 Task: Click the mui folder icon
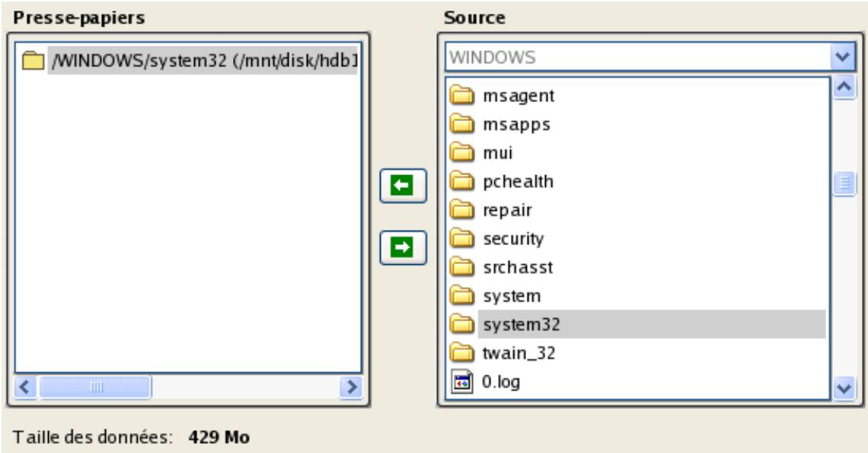tap(461, 153)
